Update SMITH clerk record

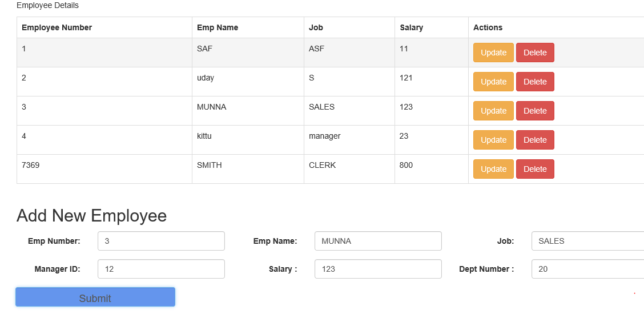pos(493,169)
